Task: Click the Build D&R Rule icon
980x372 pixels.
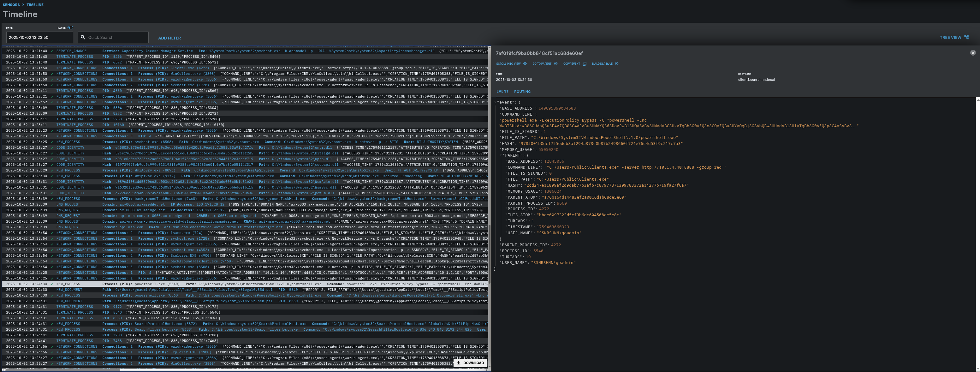Action: pos(617,63)
